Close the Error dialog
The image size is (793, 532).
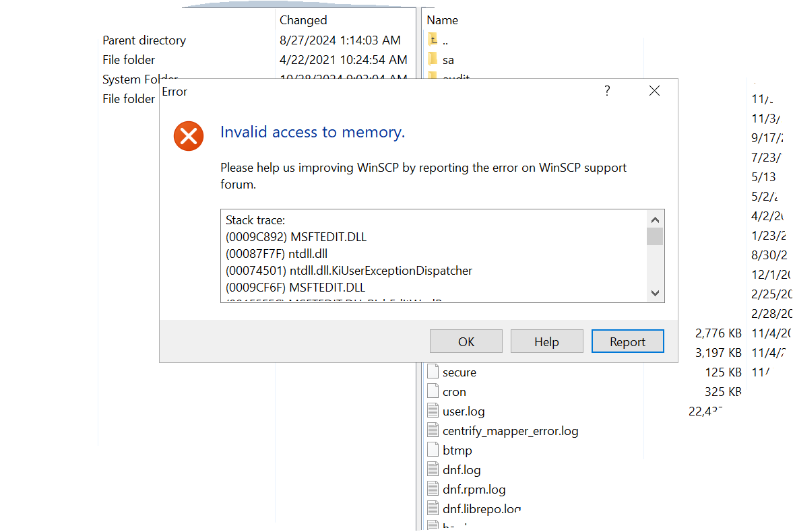click(x=654, y=91)
